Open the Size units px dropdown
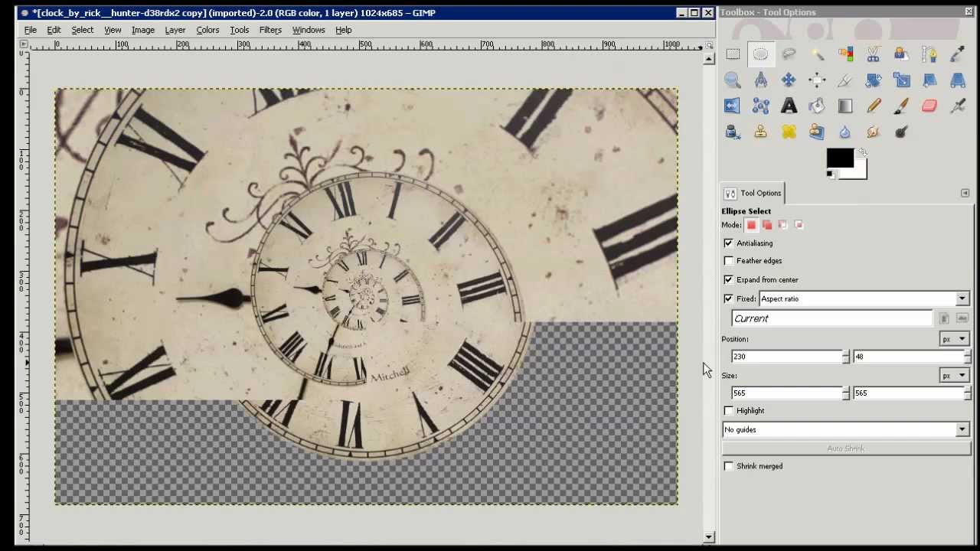 pos(954,376)
